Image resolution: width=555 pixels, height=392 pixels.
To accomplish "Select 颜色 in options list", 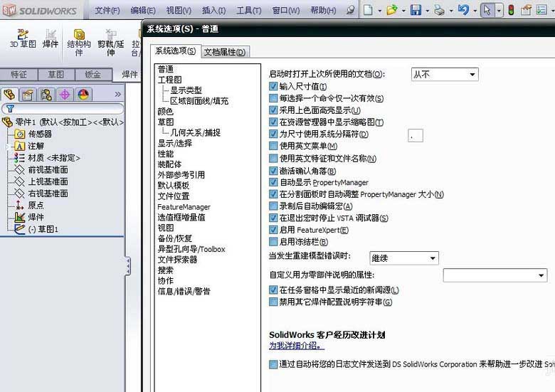I will tap(165, 112).
